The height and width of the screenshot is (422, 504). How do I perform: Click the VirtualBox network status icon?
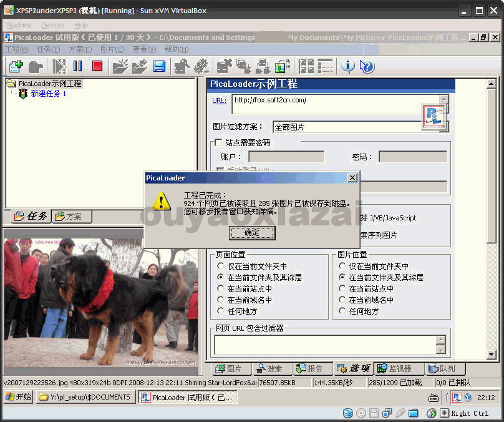(387, 413)
